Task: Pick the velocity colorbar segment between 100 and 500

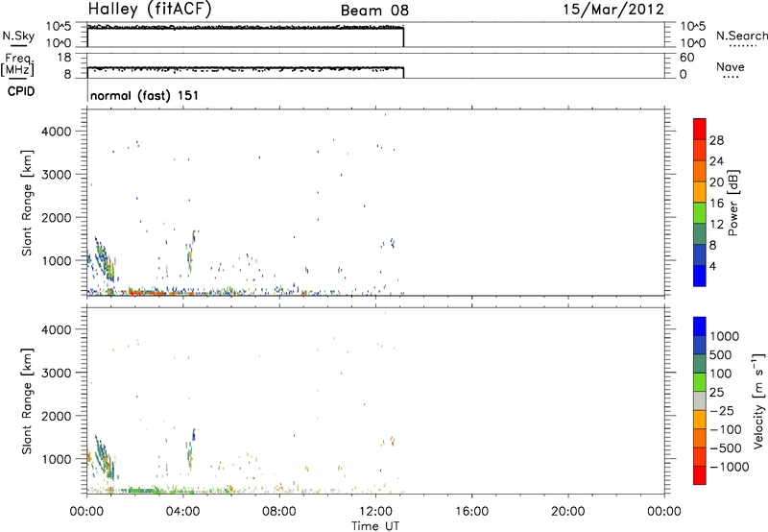Action: [x=700, y=364]
